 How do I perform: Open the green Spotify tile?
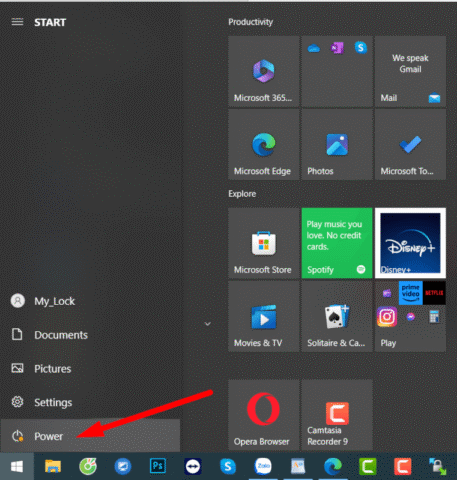tap(337, 243)
